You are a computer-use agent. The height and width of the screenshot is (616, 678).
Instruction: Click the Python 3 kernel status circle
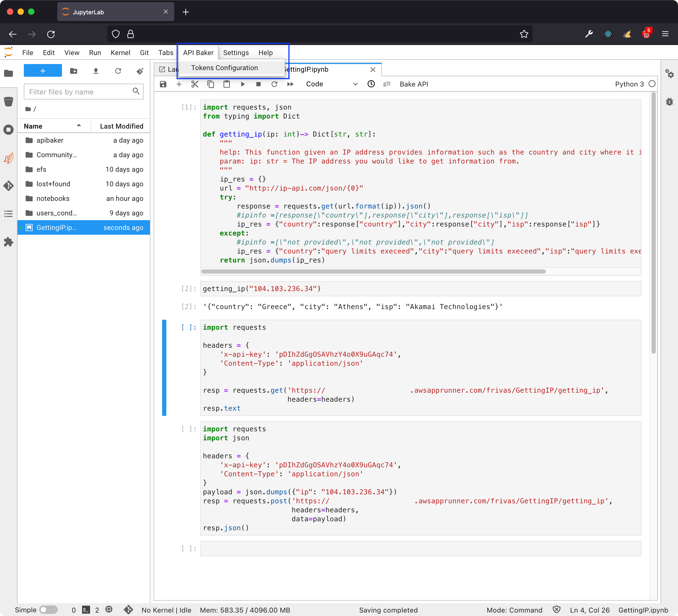click(x=652, y=84)
